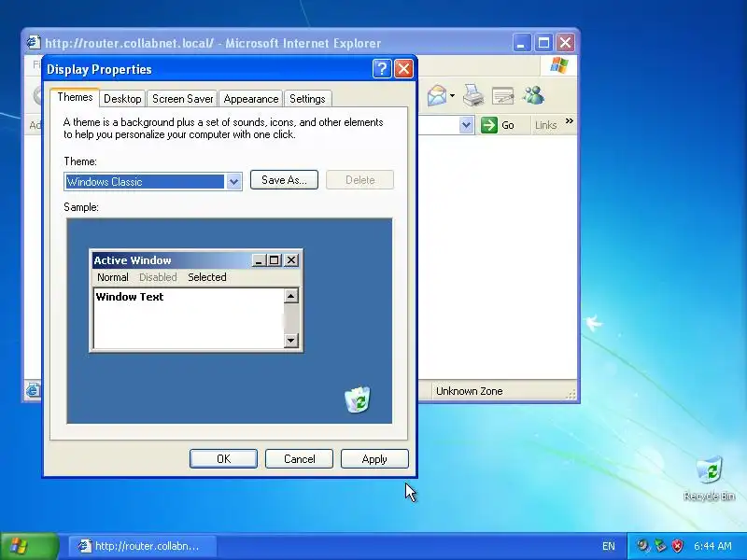Open the Theme dropdown arrow
Image resolution: width=747 pixels, height=560 pixels.
coord(233,181)
